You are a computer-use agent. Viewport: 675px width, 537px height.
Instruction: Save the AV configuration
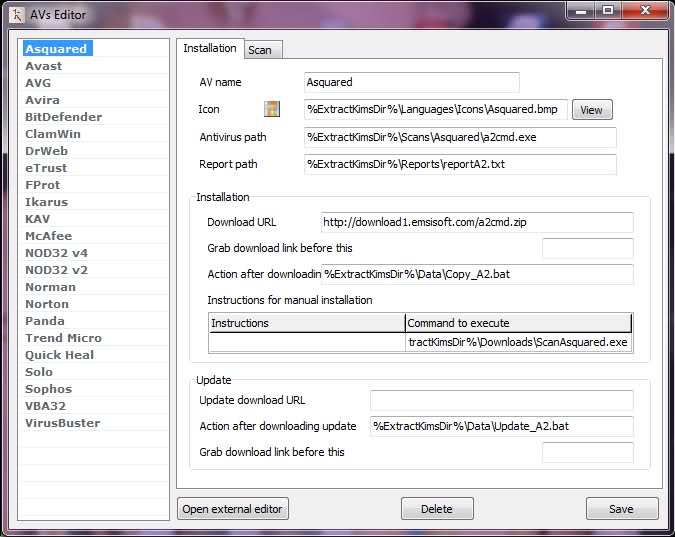[621, 509]
